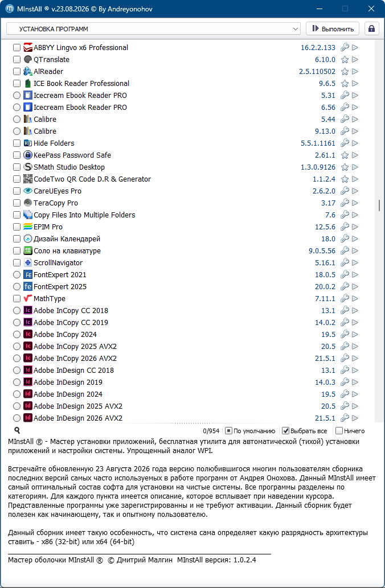
Task: Click the Выполнить button
Action: tap(333, 29)
